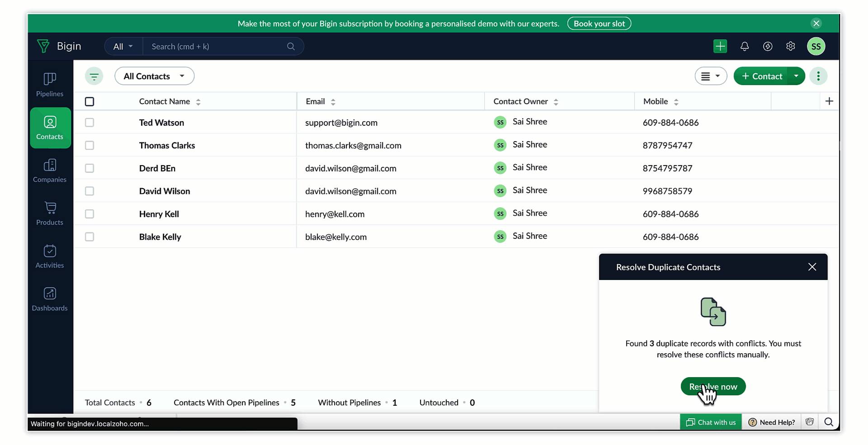The width and height of the screenshot is (868, 445).
Task: Sort by Contact Name column arrows
Action: point(198,102)
